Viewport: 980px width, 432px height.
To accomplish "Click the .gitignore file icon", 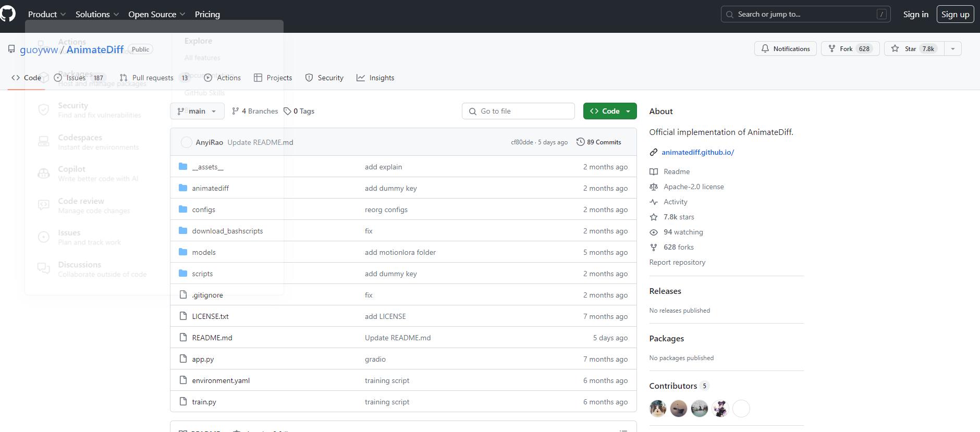I will coord(183,294).
